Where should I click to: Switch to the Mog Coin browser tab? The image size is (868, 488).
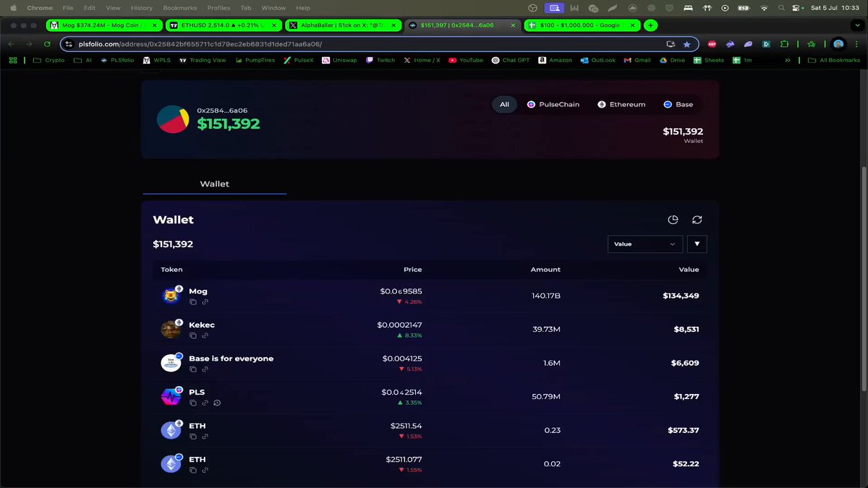[x=106, y=25]
